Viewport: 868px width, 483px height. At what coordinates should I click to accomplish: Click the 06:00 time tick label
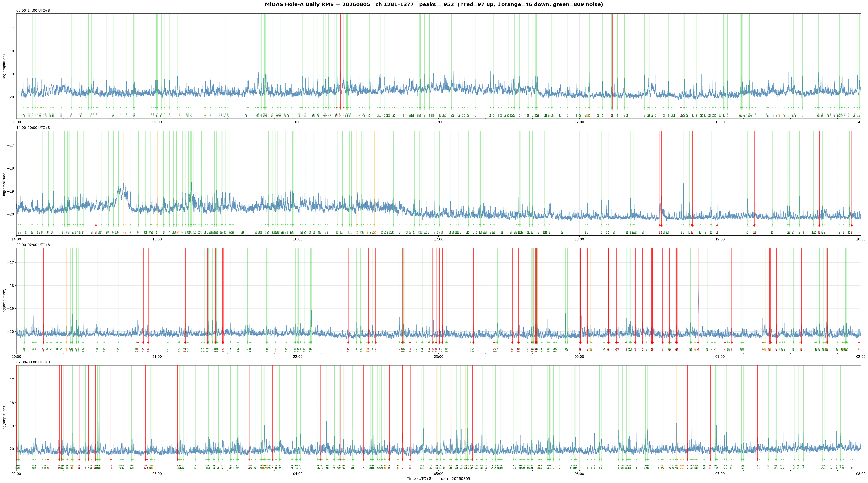coord(579,474)
